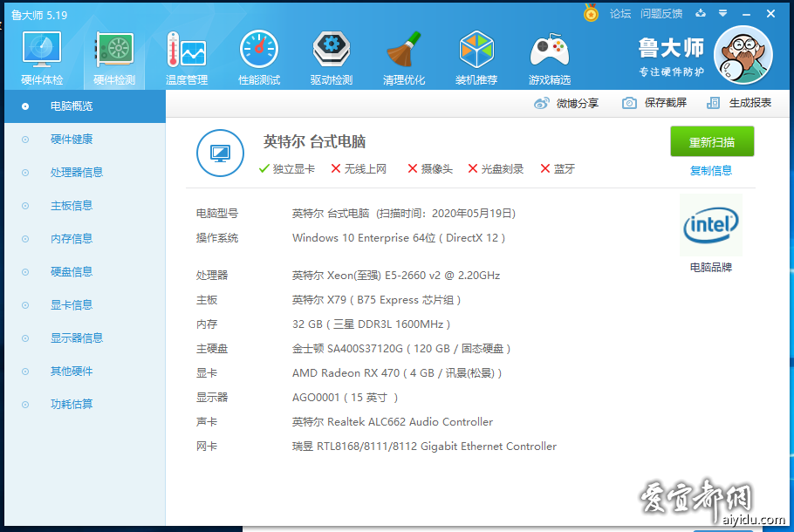The width and height of the screenshot is (794, 532).
Task: Open the 驱动检测 driver detection icon
Action: [332, 58]
